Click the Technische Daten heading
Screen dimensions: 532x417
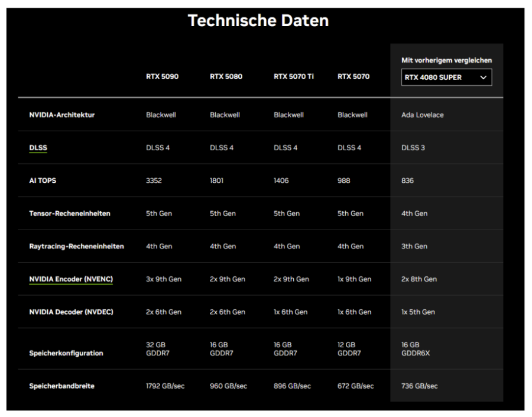[x=258, y=20]
